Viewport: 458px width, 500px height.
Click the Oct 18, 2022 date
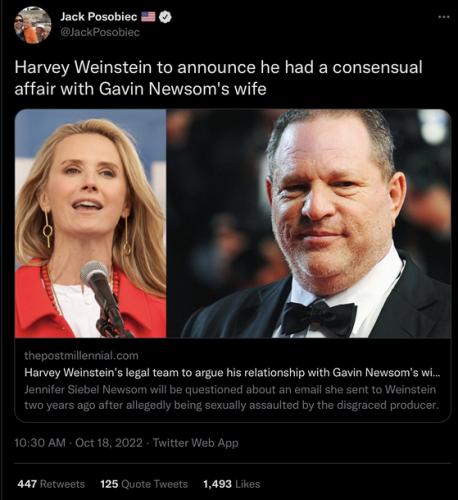(x=109, y=443)
